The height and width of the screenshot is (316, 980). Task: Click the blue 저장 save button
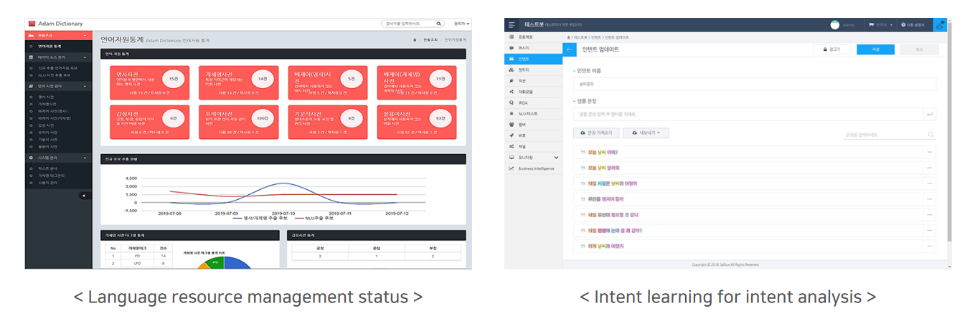click(x=875, y=49)
